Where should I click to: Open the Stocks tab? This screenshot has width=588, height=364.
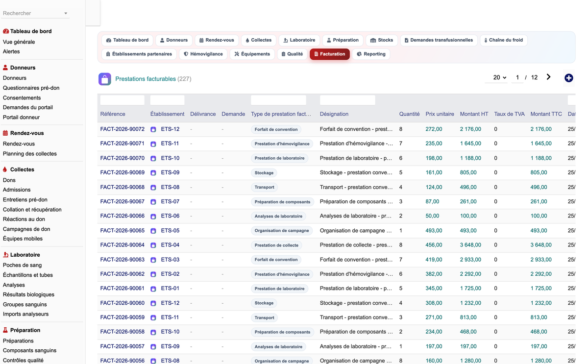coord(382,40)
